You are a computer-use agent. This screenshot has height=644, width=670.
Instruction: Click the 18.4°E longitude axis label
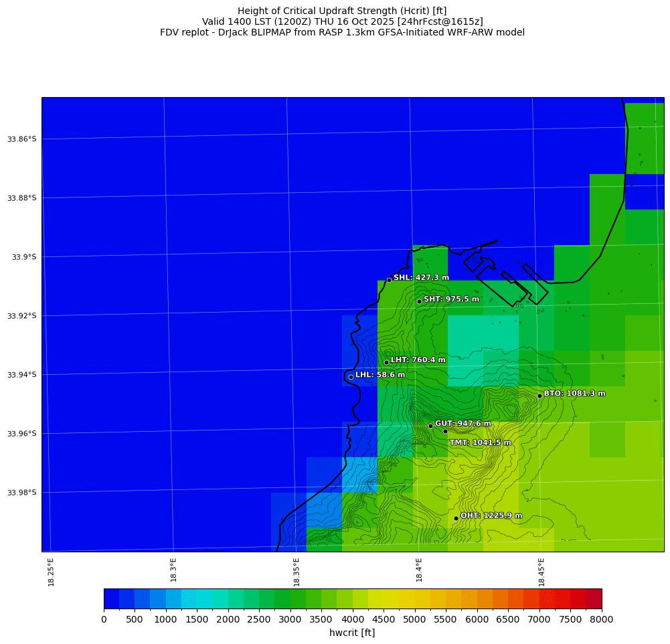419,571
